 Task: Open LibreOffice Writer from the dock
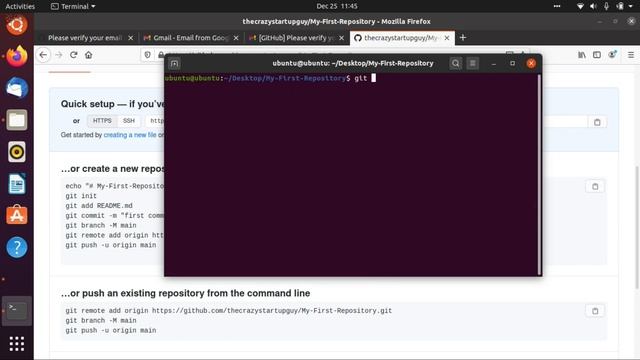click(17, 184)
